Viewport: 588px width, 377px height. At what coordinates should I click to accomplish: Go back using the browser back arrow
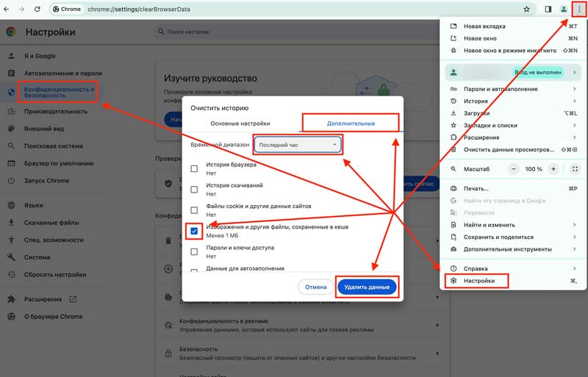[x=7, y=9]
